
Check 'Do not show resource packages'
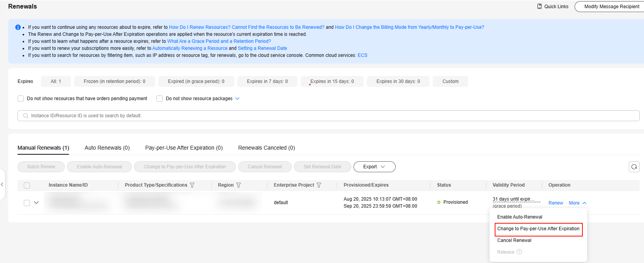point(159,99)
